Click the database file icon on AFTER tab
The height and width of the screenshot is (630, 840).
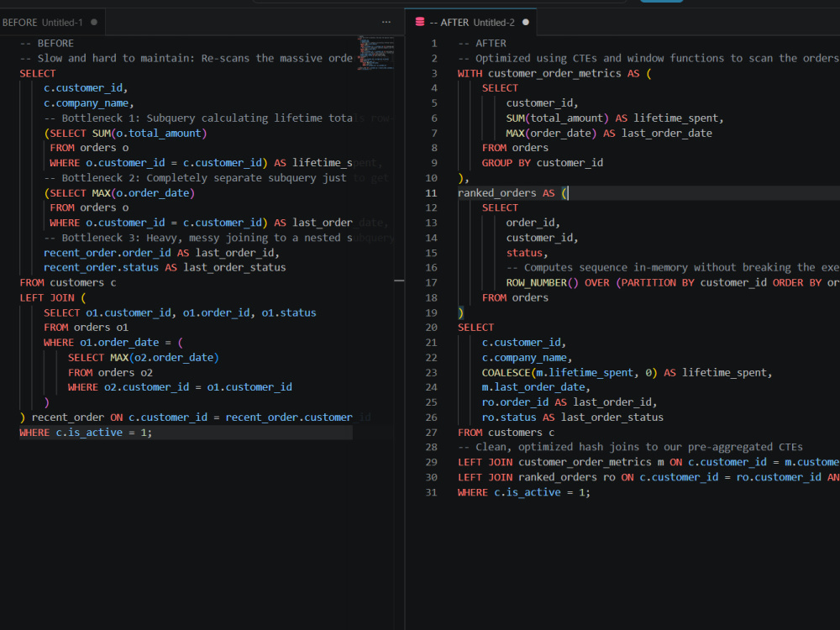420,22
